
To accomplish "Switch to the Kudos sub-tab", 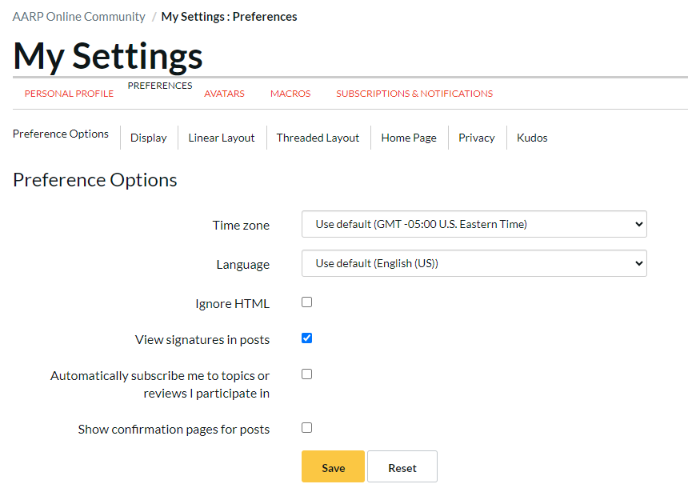I will pyautogui.click(x=531, y=138).
